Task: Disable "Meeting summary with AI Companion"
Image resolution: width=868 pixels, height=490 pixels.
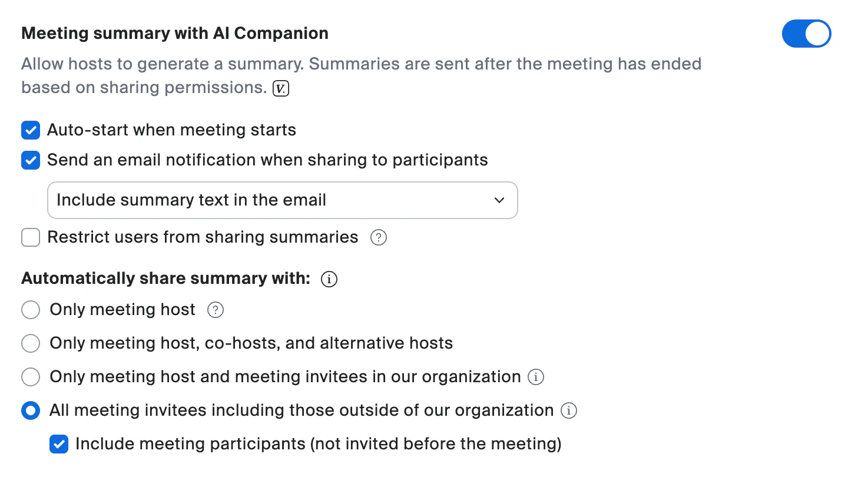Action: click(x=806, y=34)
